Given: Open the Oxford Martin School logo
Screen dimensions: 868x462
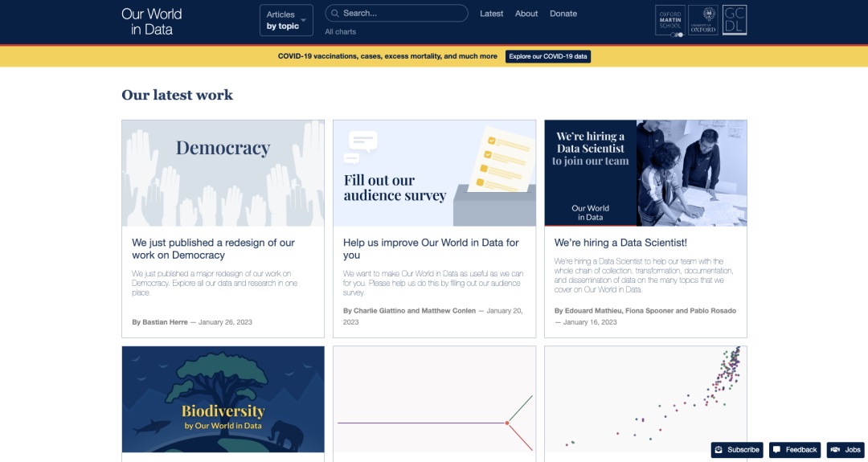Looking at the screenshot, I should (x=670, y=21).
